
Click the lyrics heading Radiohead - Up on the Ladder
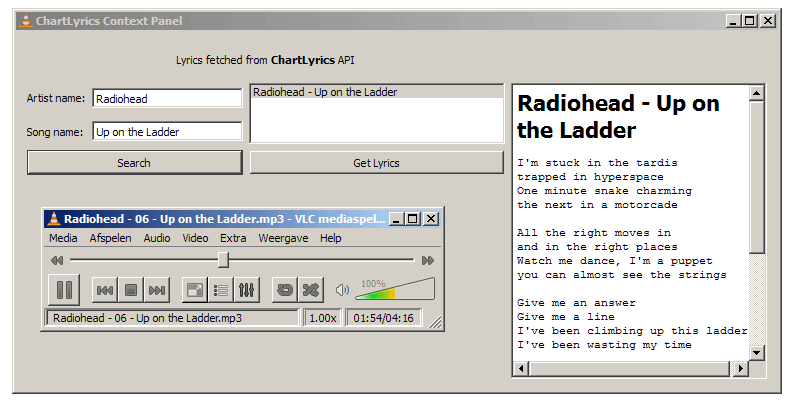(x=618, y=117)
